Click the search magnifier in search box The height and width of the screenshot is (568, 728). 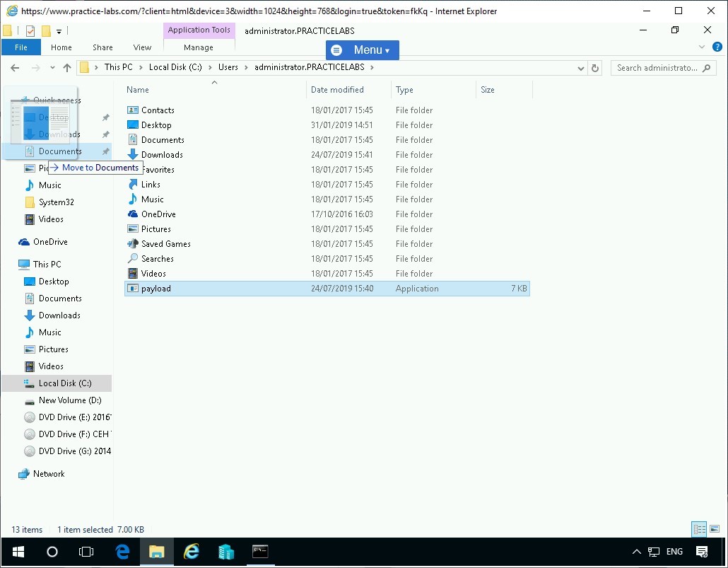coord(706,68)
